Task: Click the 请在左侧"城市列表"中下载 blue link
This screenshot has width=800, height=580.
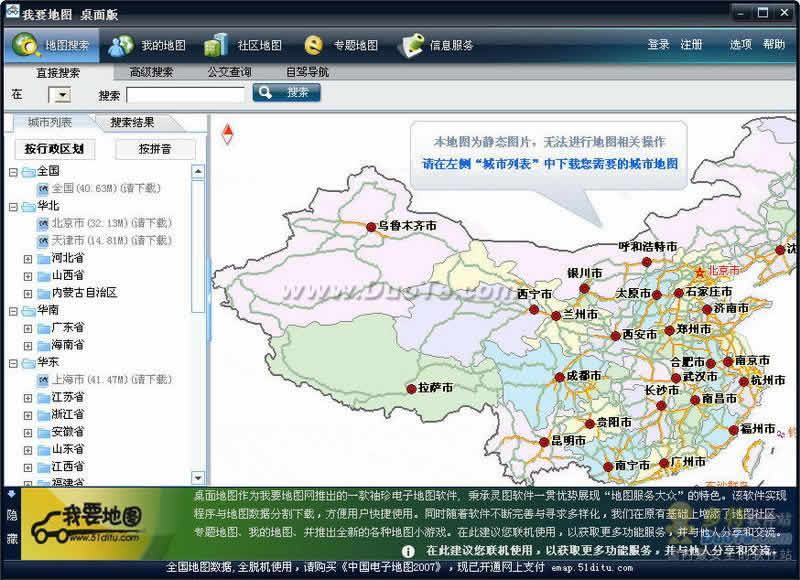Action: point(550,164)
